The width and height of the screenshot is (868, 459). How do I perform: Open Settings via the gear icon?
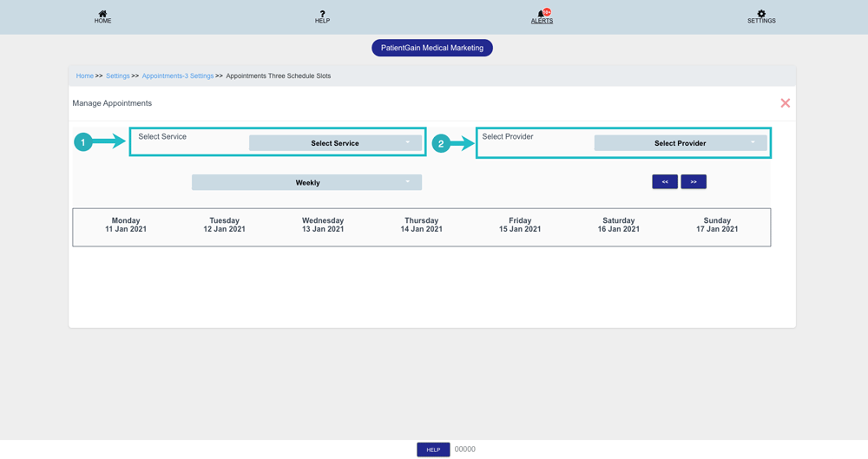point(761,14)
